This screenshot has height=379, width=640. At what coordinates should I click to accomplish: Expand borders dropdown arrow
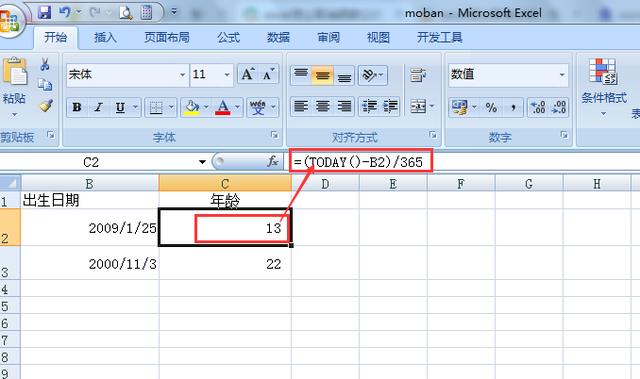click(171, 107)
